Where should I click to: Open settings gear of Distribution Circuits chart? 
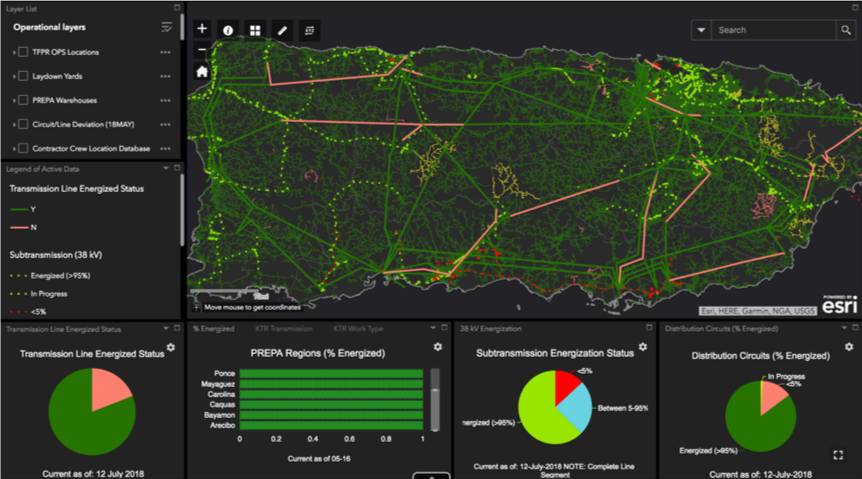pyautogui.click(x=849, y=347)
